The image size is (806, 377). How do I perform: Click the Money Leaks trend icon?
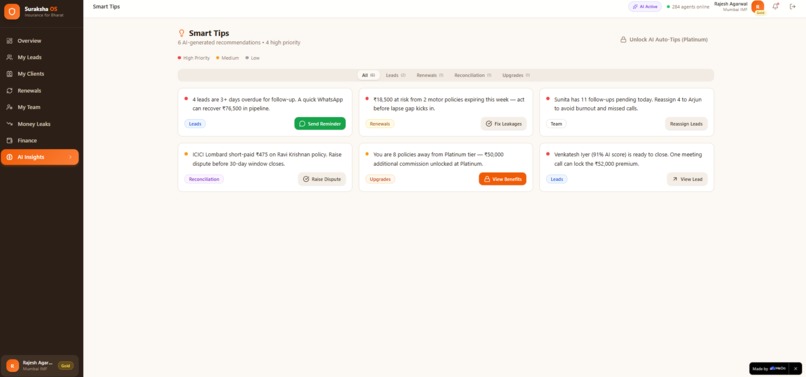pyautogui.click(x=9, y=124)
